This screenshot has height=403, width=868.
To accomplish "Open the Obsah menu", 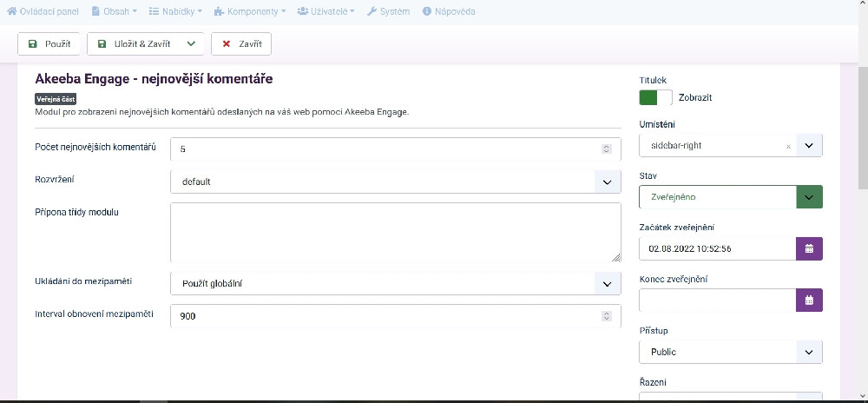I will (114, 12).
